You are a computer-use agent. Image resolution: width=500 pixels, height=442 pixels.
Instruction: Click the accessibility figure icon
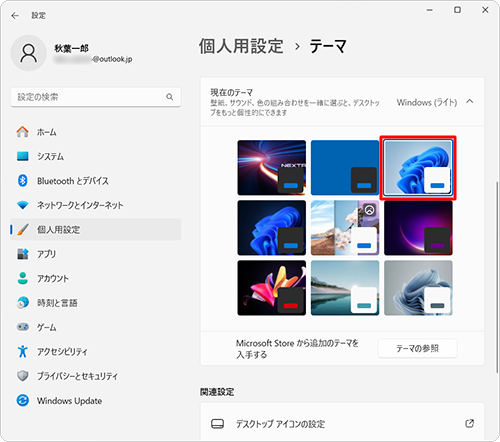(x=23, y=351)
